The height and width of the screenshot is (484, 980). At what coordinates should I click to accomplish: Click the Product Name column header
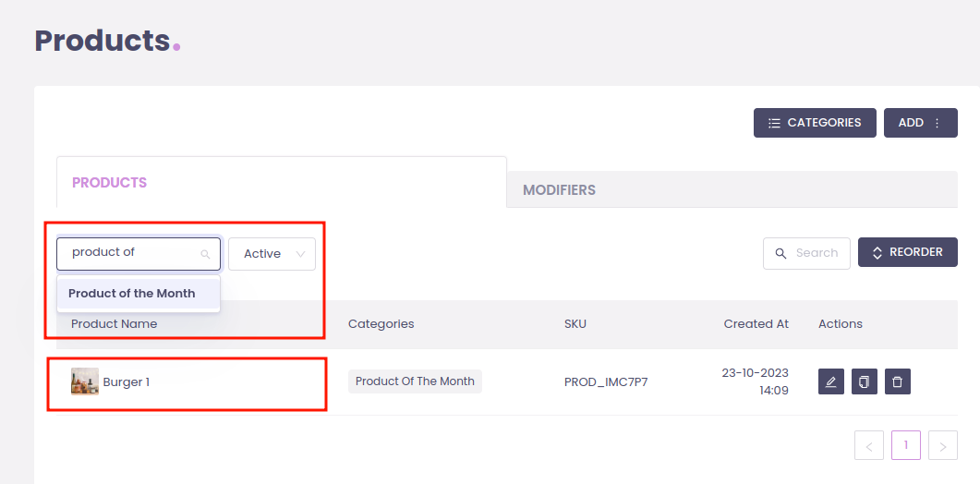click(114, 324)
